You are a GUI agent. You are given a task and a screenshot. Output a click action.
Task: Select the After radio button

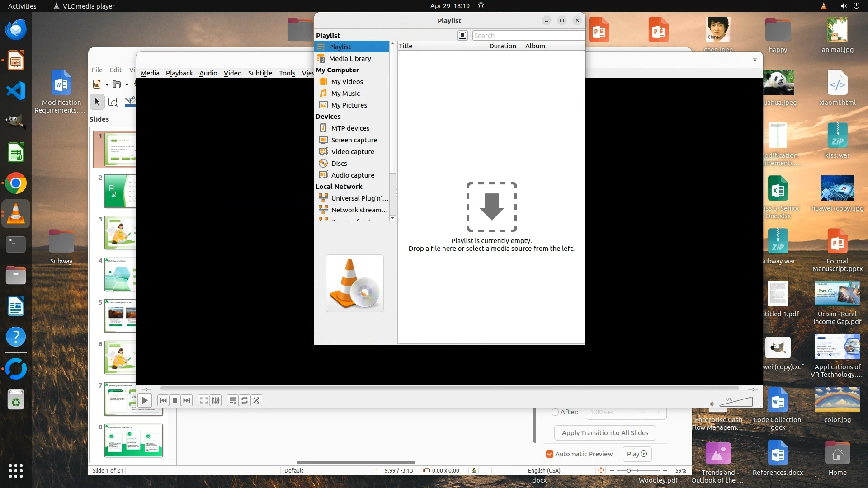pyautogui.click(x=555, y=412)
